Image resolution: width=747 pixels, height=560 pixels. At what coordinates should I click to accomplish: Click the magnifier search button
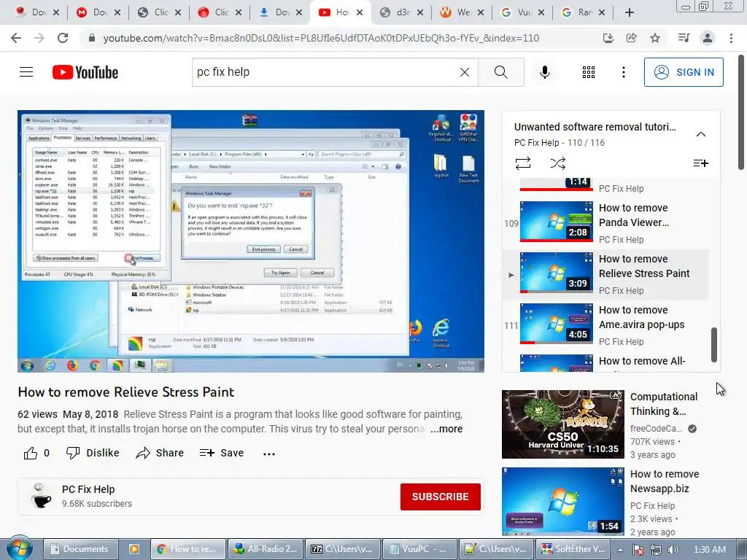coord(500,72)
